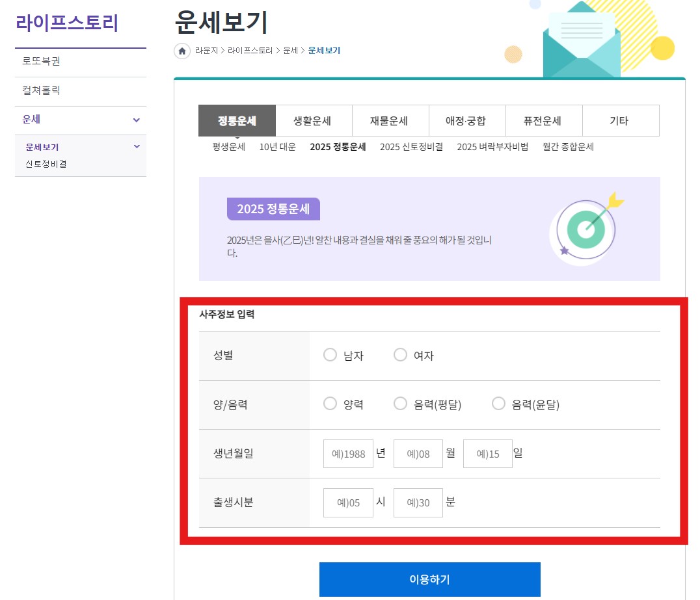Select the 기타 tab
Image resolution: width=700 pixels, height=600 pixels.
point(620,120)
